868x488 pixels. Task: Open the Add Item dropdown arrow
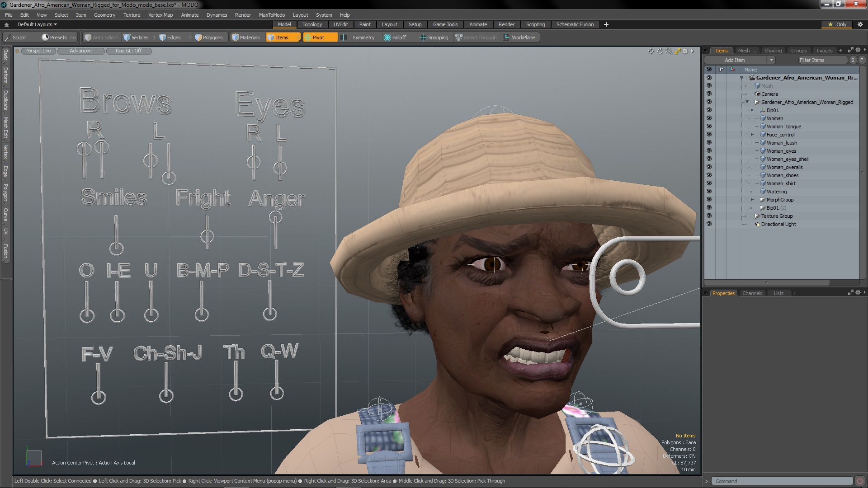coord(771,60)
